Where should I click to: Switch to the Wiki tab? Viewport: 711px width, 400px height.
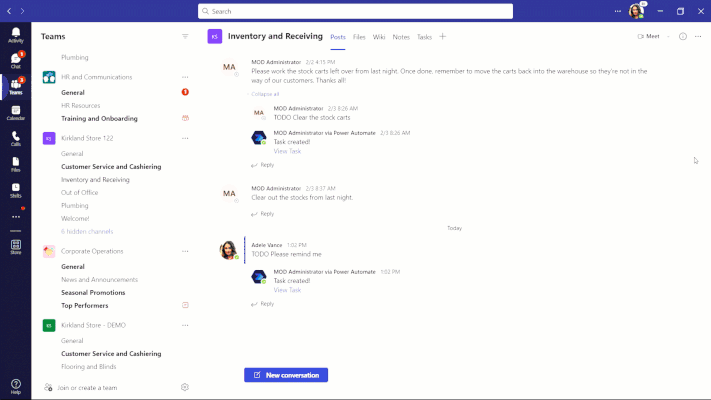tap(379, 37)
